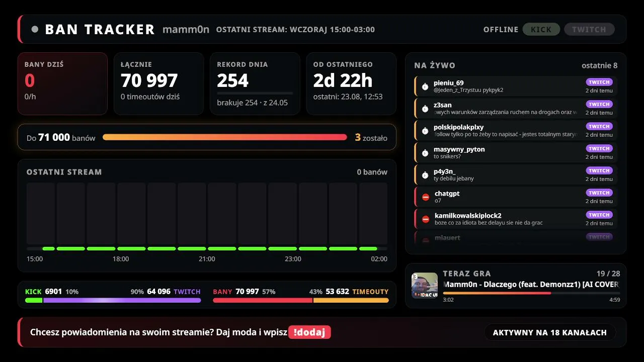This screenshot has width=644, height=362.
Task: Click the red ban icon next to kamilkowalskiplock2
Action: pos(426,219)
